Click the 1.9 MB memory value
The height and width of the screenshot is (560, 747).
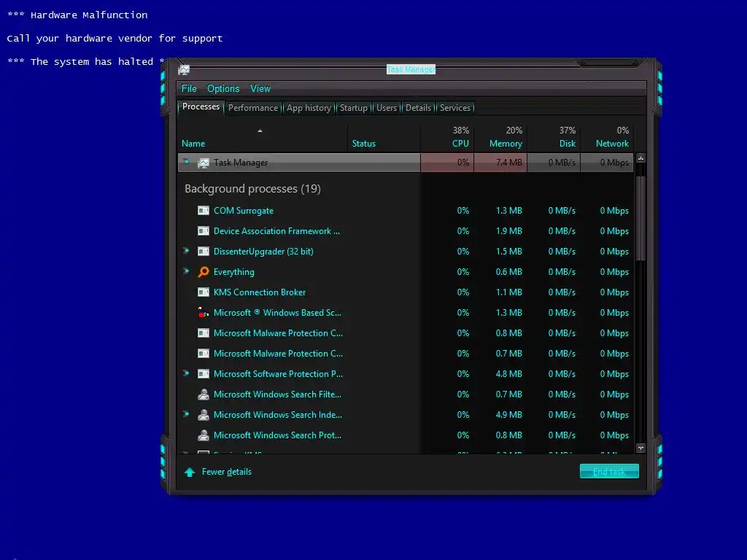click(508, 231)
